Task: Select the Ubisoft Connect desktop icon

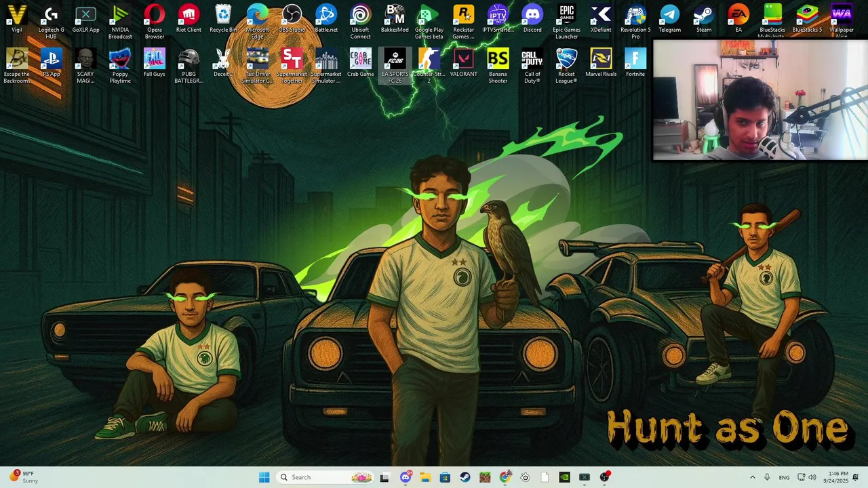Action: coord(361,22)
